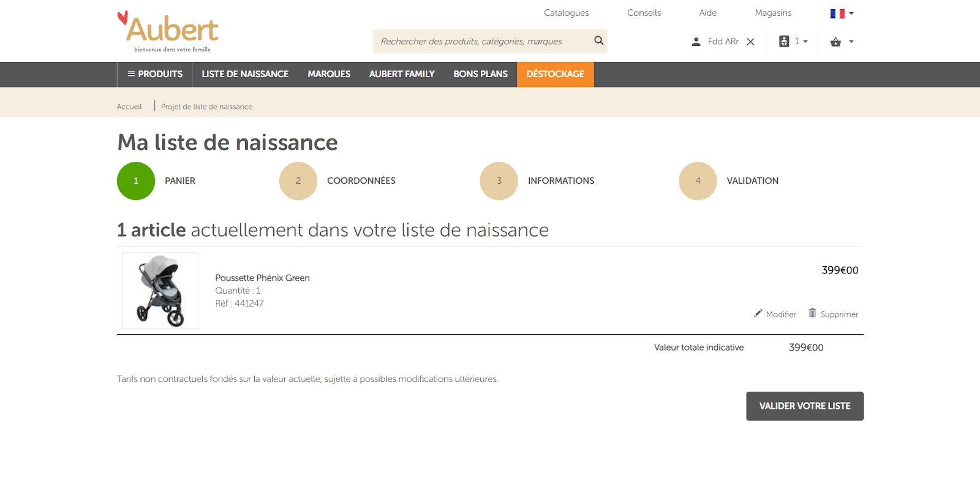Viewport: 980px width, 502px height.
Task: Click the Valider Votre Liste button
Action: tap(804, 406)
